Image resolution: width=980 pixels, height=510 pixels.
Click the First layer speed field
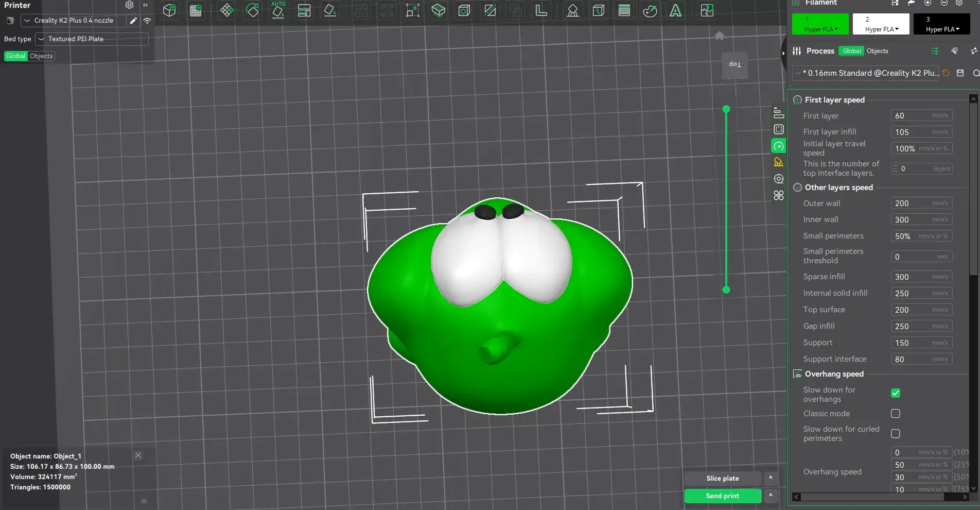point(922,116)
